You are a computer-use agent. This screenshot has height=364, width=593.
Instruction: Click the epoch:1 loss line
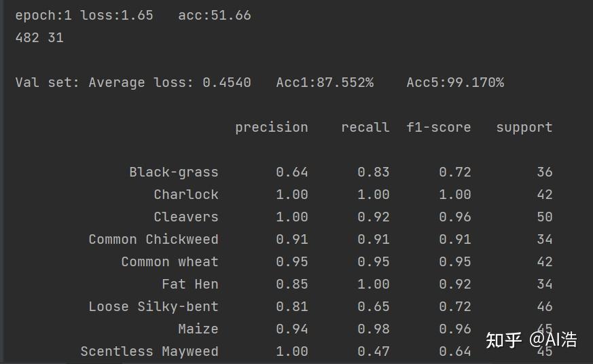[84, 15]
